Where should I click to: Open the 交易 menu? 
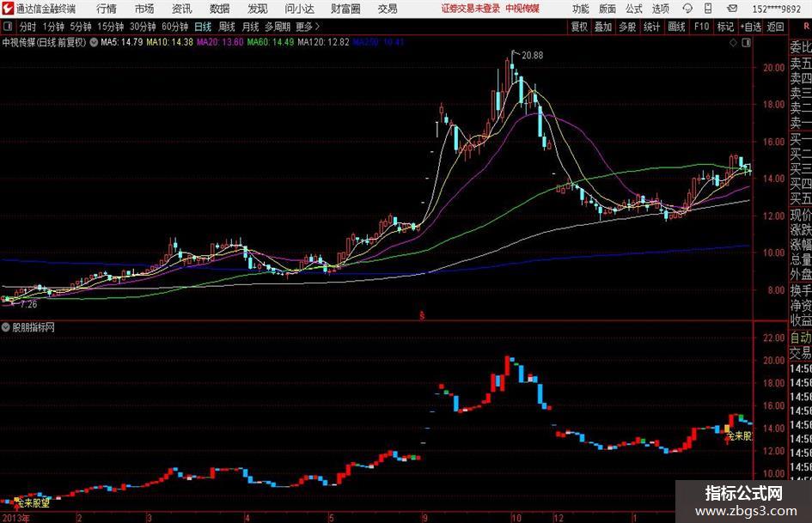[x=388, y=9]
